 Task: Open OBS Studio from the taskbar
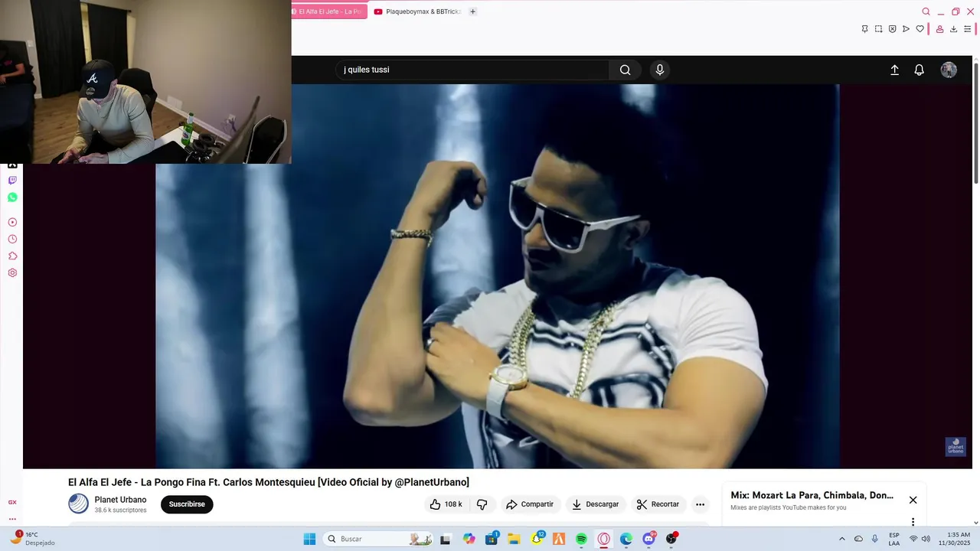coord(671,539)
